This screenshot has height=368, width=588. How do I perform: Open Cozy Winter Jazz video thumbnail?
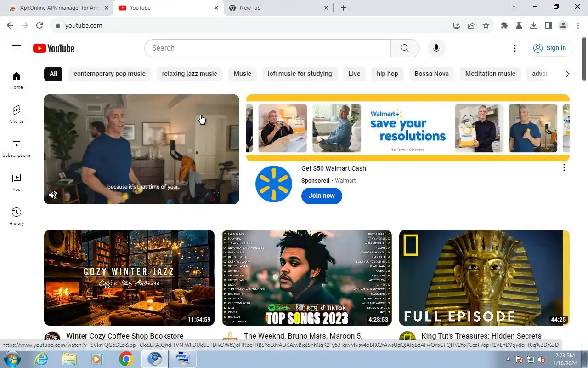pyautogui.click(x=129, y=278)
